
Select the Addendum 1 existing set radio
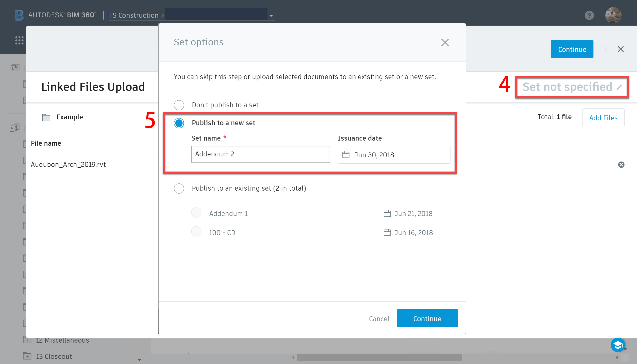[x=196, y=212]
